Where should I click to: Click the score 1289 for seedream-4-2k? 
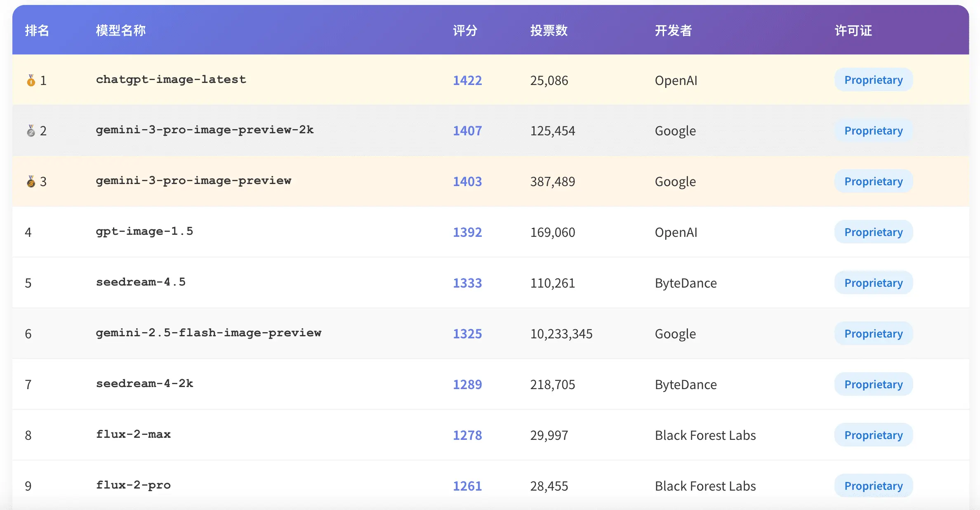(467, 384)
